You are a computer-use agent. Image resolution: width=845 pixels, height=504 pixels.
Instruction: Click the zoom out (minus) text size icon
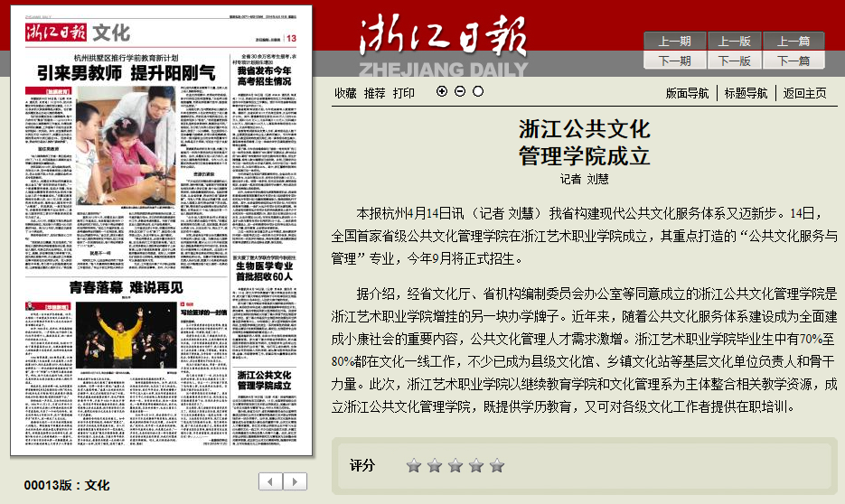coord(460,91)
